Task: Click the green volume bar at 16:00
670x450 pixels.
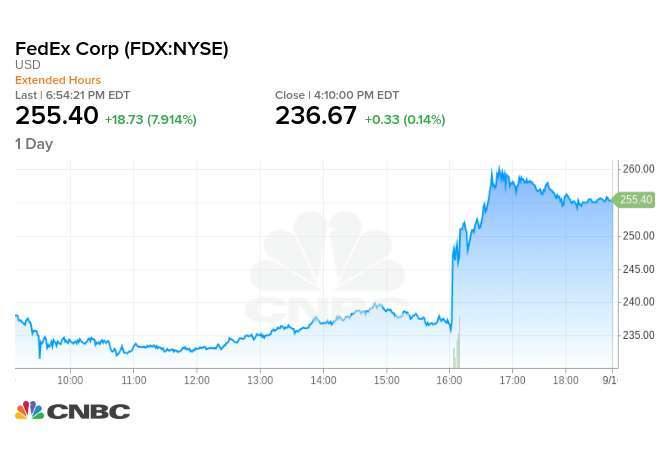Action: pos(456,342)
